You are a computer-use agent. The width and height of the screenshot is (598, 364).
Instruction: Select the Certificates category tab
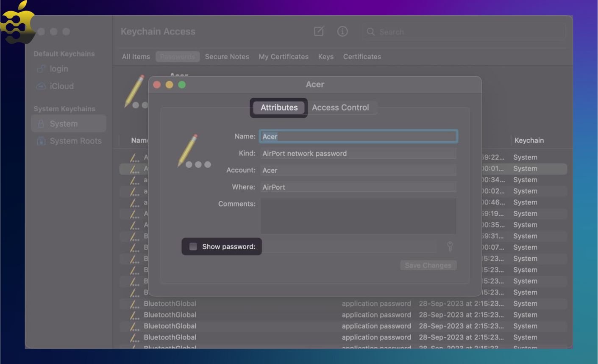362,57
